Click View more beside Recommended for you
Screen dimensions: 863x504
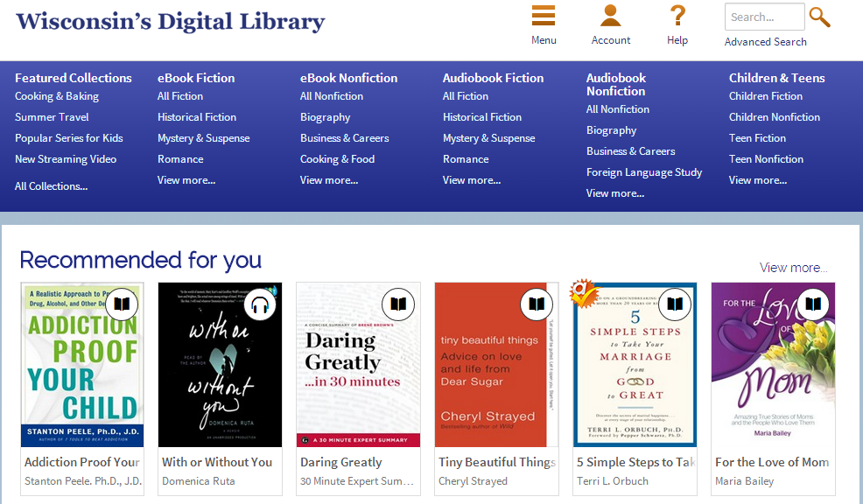point(793,268)
